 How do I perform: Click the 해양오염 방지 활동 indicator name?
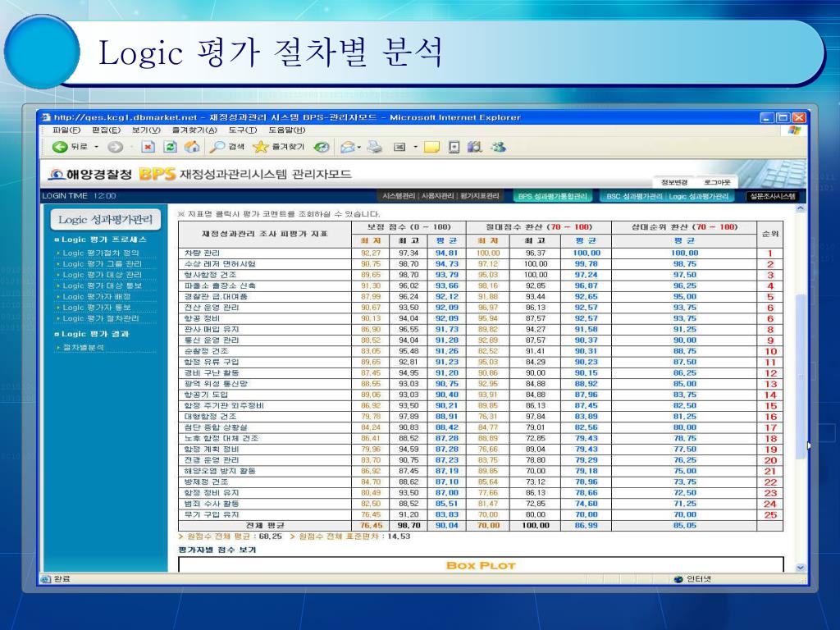pos(220,471)
